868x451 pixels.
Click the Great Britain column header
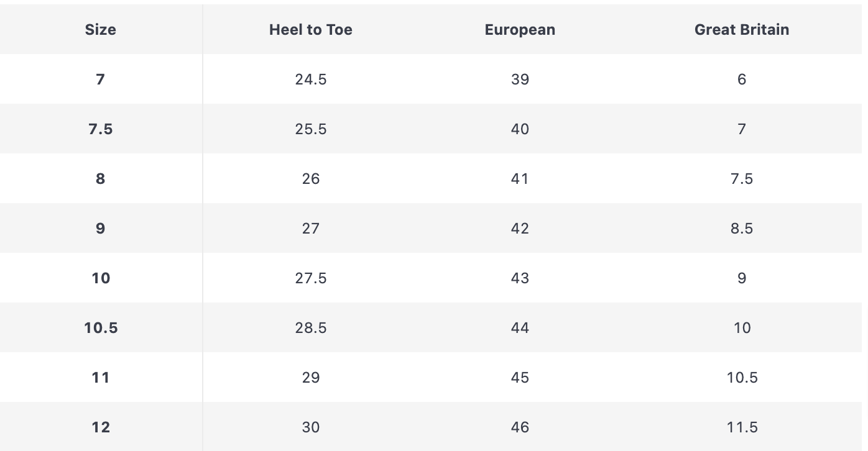coord(741,29)
